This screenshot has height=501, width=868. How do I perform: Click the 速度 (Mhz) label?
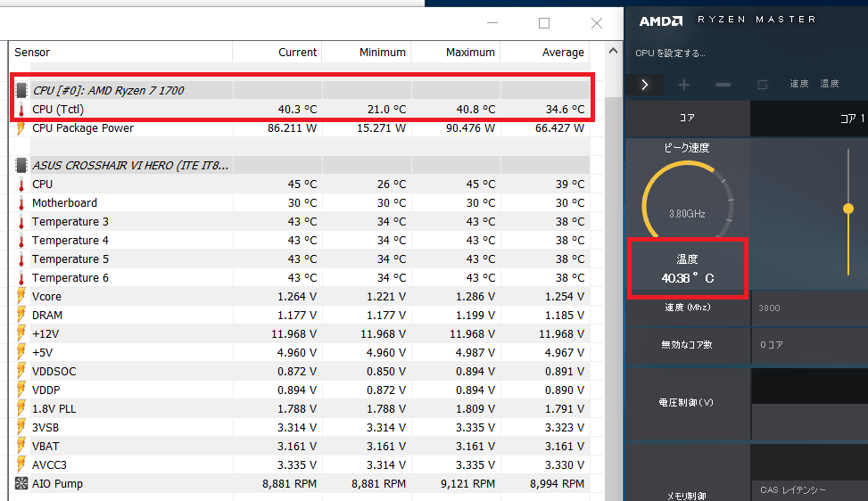[688, 308]
